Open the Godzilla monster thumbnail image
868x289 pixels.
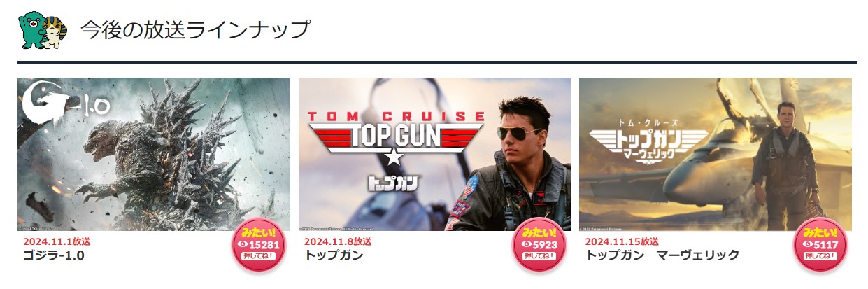coord(154,154)
